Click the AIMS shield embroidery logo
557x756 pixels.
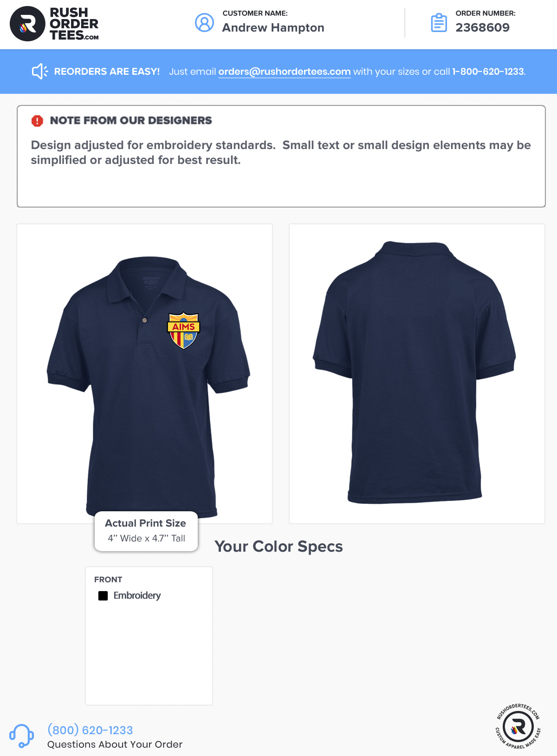click(x=184, y=330)
